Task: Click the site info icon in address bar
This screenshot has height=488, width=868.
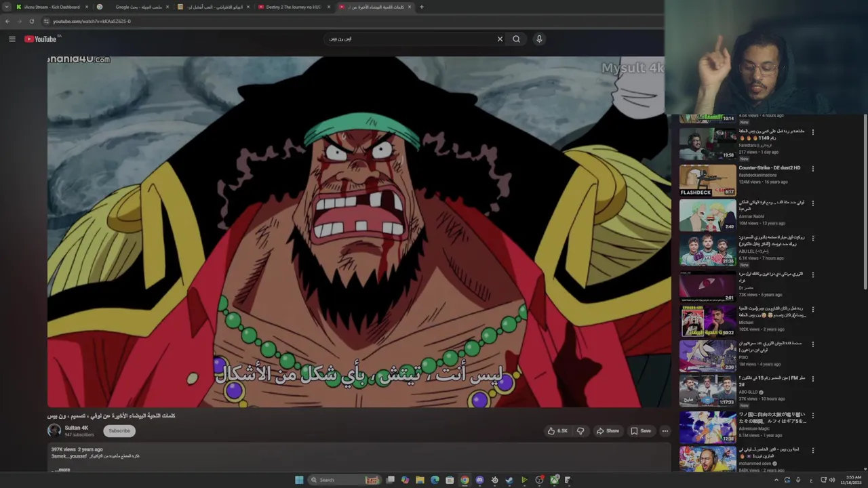Action: point(46,21)
